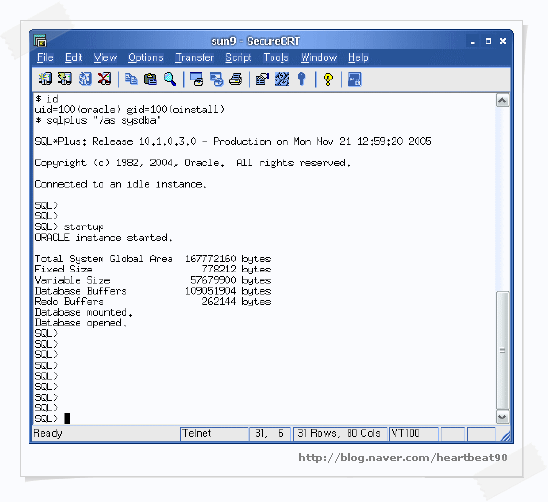Click the Find magnifying glass icon

[x=170, y=79]
